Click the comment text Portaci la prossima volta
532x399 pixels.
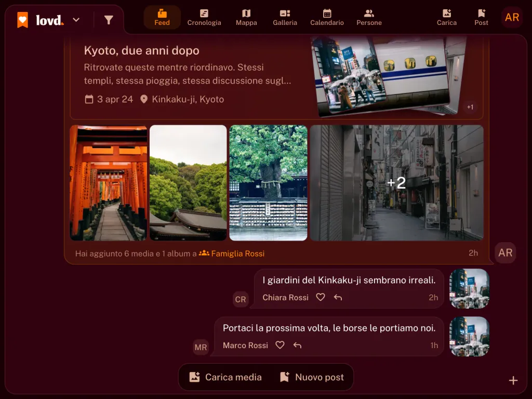coord(329,328)
